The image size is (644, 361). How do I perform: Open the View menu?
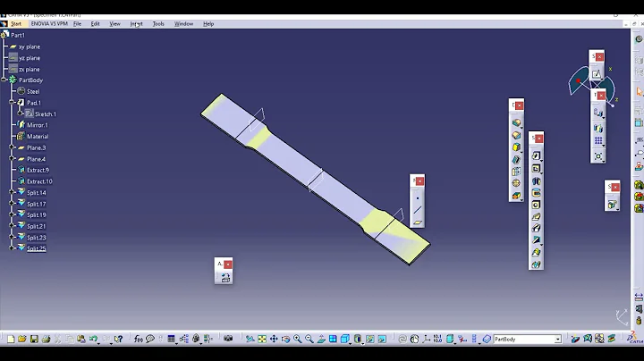115,24
